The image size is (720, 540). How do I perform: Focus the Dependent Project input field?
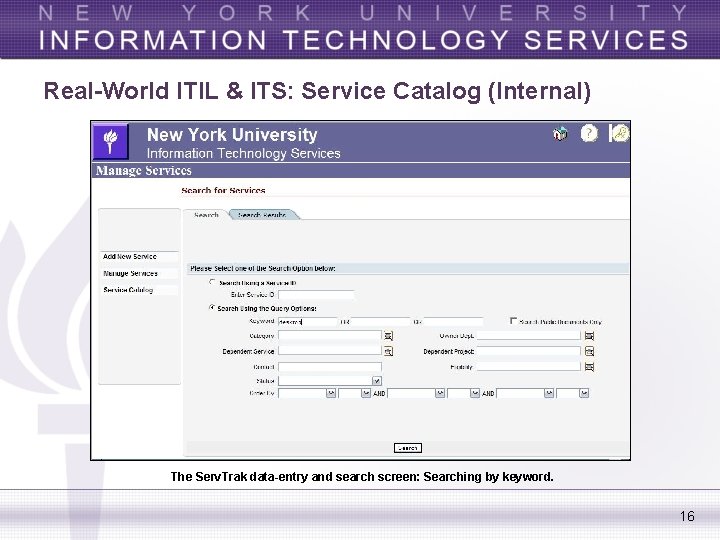(529, 351)
